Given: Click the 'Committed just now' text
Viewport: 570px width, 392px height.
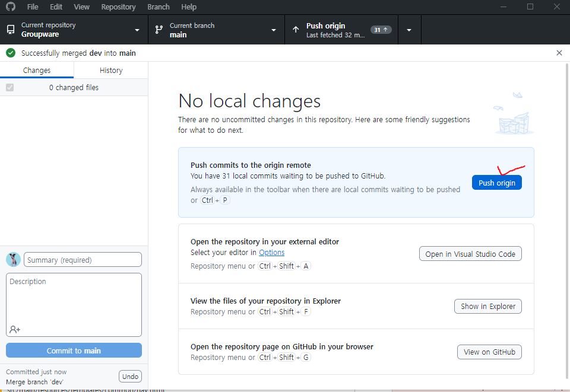Looking at the screenshot, I should pyautogui.click(x=36, y=372).
